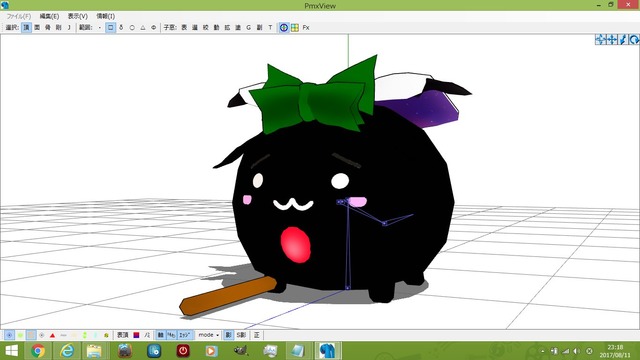Toggle the red triangle display icon

[x=52, y=335]
